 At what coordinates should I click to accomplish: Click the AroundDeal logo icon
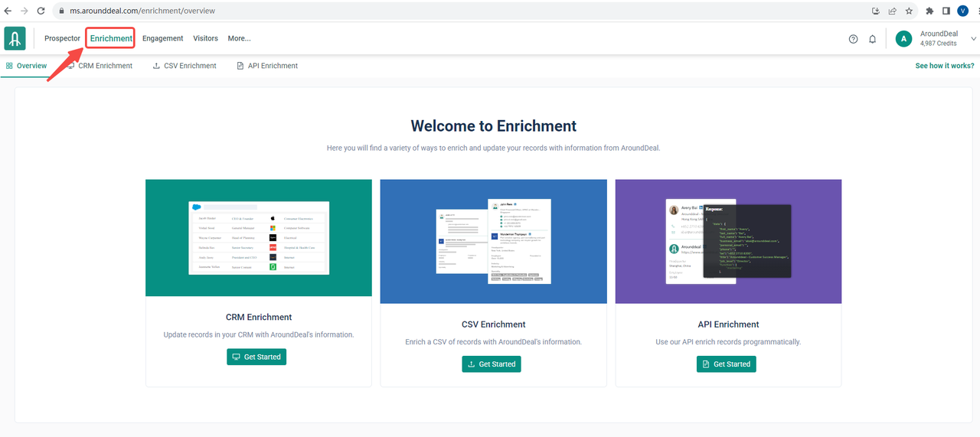[15, 38]
